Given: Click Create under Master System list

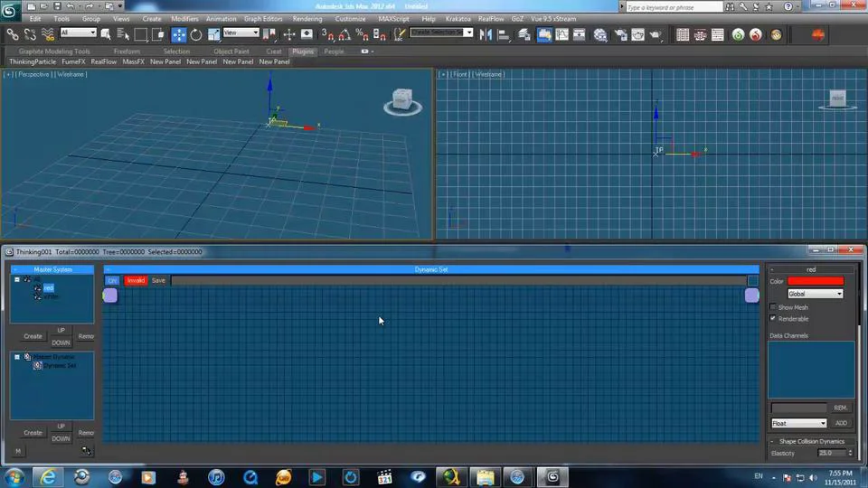Looking at the screenshot, I should pos(33,336).
